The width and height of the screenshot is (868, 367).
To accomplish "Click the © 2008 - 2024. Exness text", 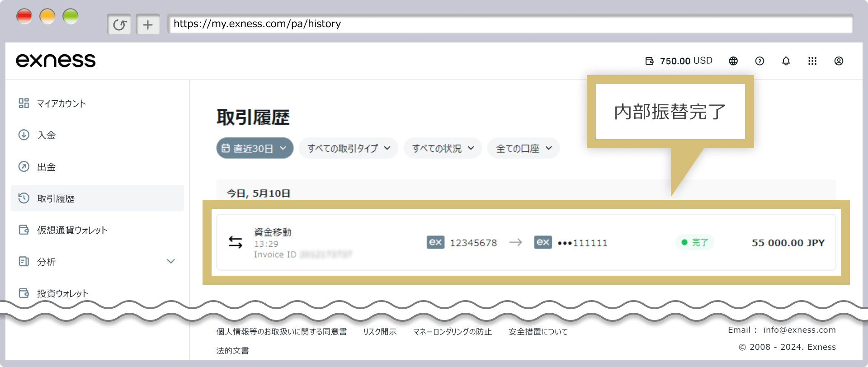I will 787,347.
